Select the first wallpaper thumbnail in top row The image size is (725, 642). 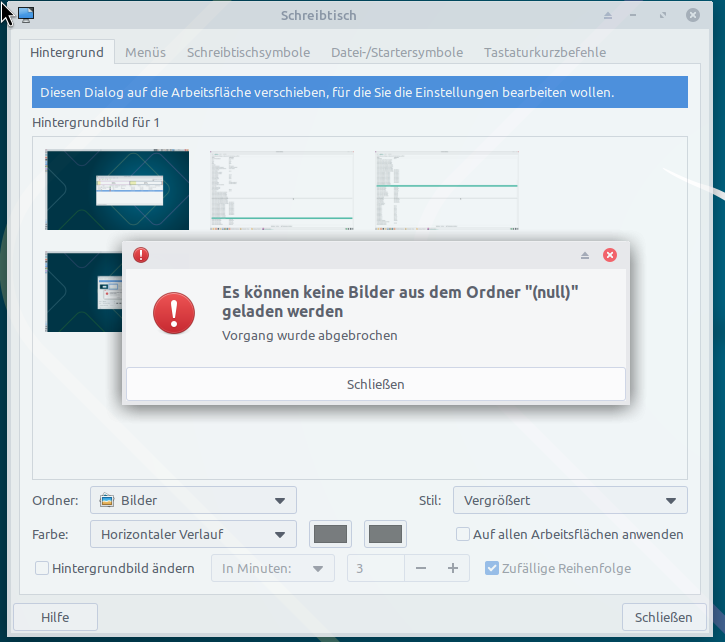pyautogui.click(x=117, y=189)
